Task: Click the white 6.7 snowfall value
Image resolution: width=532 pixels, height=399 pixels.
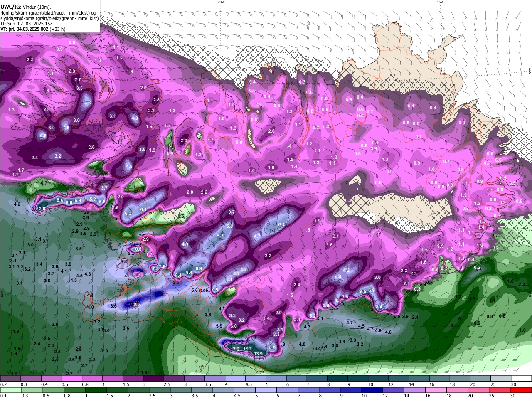Action: point(221,236)
